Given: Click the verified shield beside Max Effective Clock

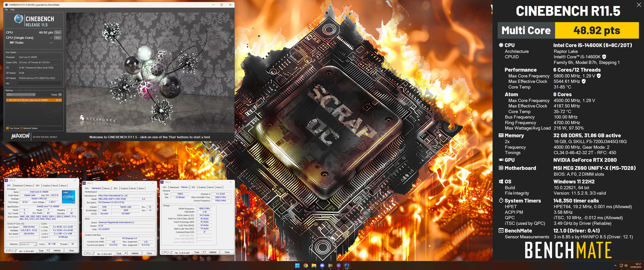Looking at the screenshot, I should (x=584, y=81).
